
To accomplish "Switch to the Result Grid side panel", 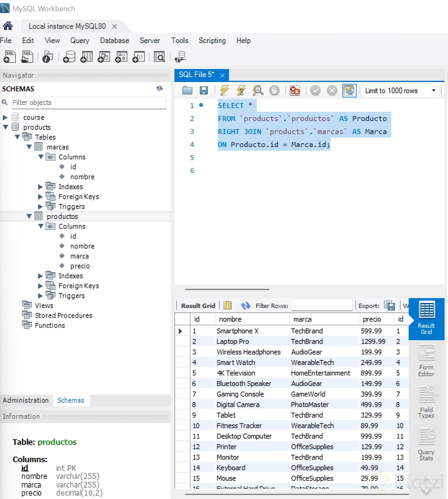I will point(426,319).
